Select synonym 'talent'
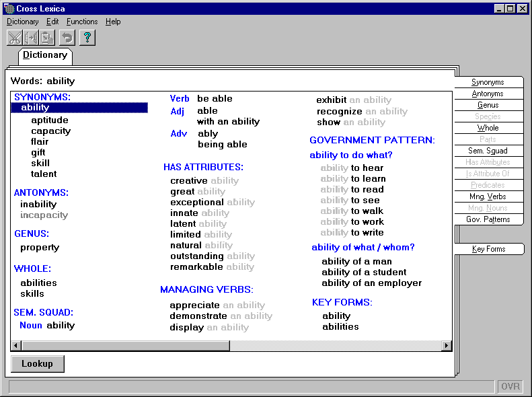 pos(44,174)
